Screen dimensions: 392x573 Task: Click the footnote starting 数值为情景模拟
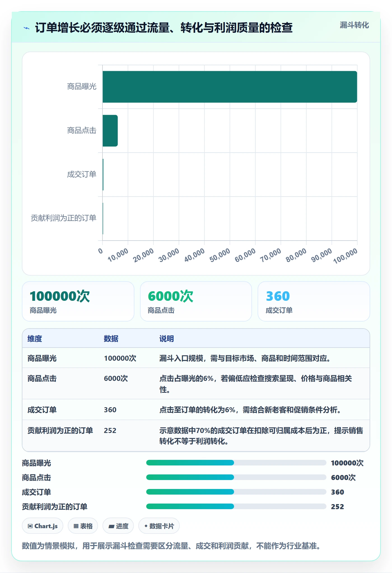pos(172,546)
